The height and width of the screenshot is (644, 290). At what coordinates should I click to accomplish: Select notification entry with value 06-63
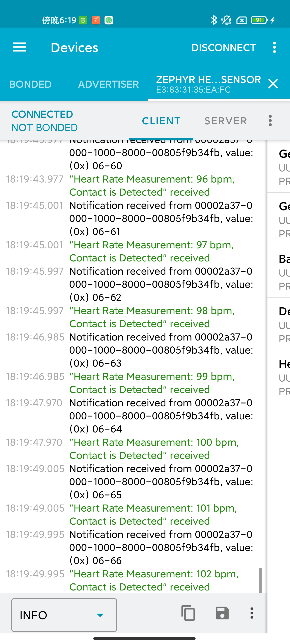pyautogui.click(x=161, y=350)
